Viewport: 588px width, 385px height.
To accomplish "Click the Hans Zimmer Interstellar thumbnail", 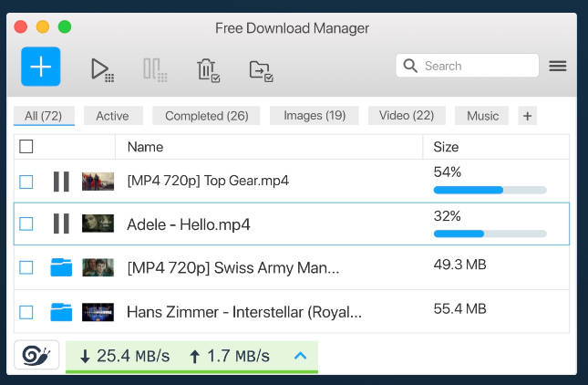I will click(x=98, y=312).
